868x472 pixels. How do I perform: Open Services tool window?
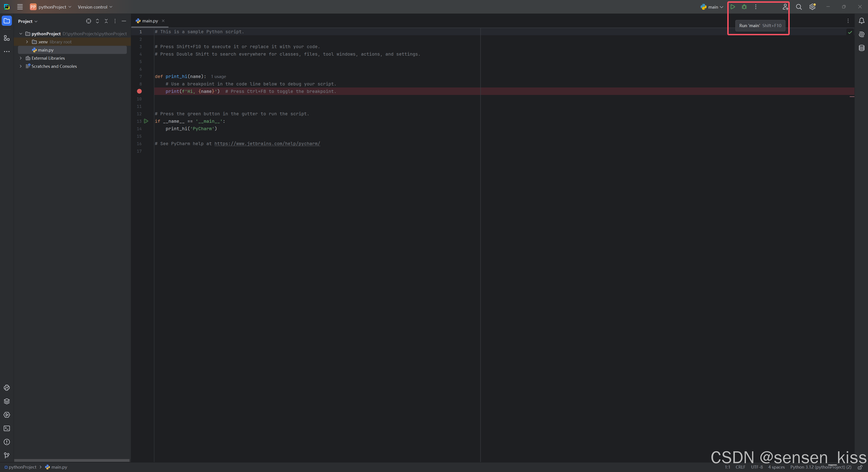tap(7, 415)
